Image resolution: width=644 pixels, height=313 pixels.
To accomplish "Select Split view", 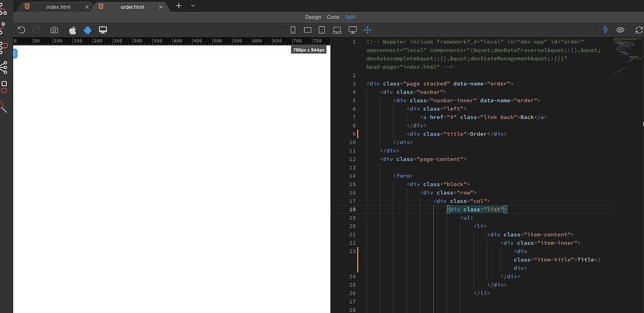I will [x=350, y=17].
